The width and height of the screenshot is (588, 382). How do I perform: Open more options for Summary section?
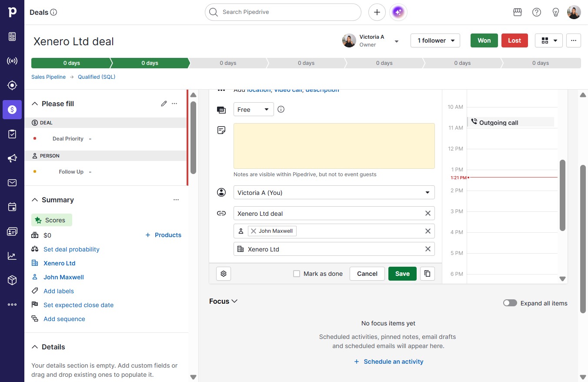click(x=176, y=200)
